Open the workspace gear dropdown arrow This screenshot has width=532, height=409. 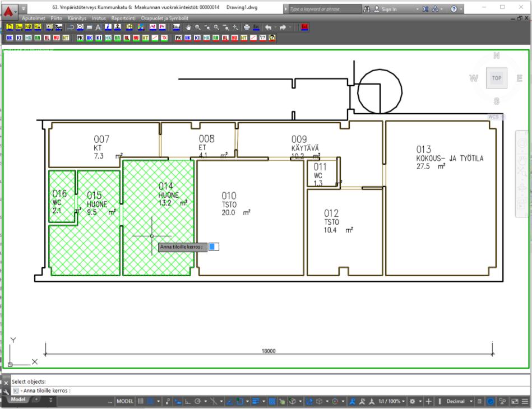[x=420, y=402]
